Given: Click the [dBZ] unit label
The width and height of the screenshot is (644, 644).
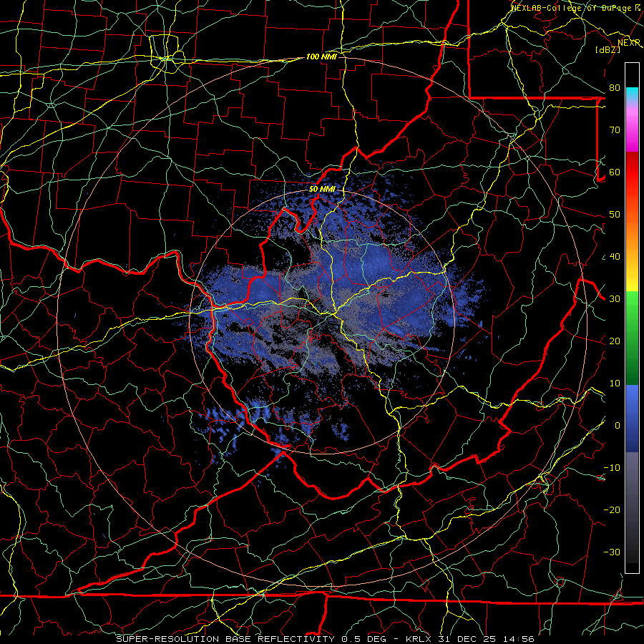Looking at the screenshot, I should coord(608,49).
